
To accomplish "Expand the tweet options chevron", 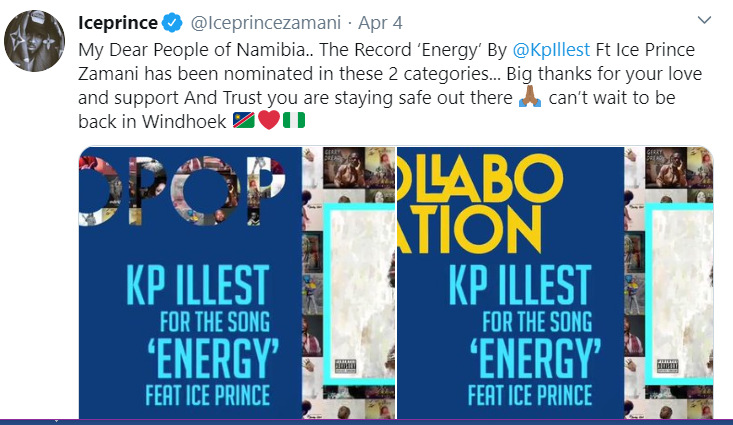I will (x=704, y=21).
